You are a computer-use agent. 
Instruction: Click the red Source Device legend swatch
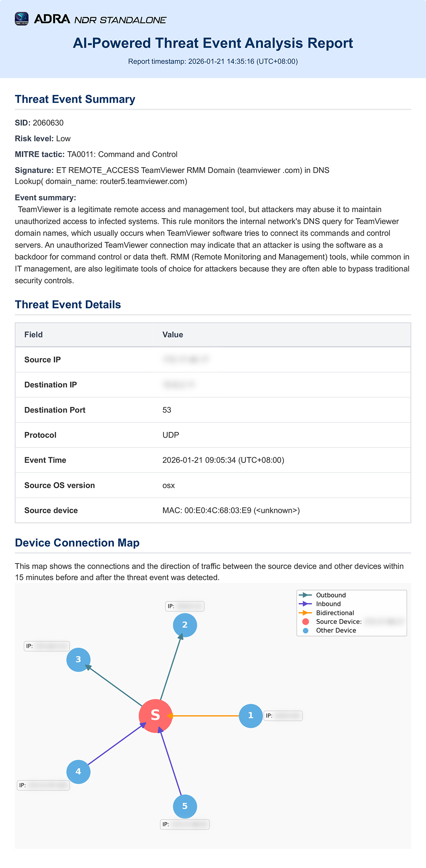(306, 622)
